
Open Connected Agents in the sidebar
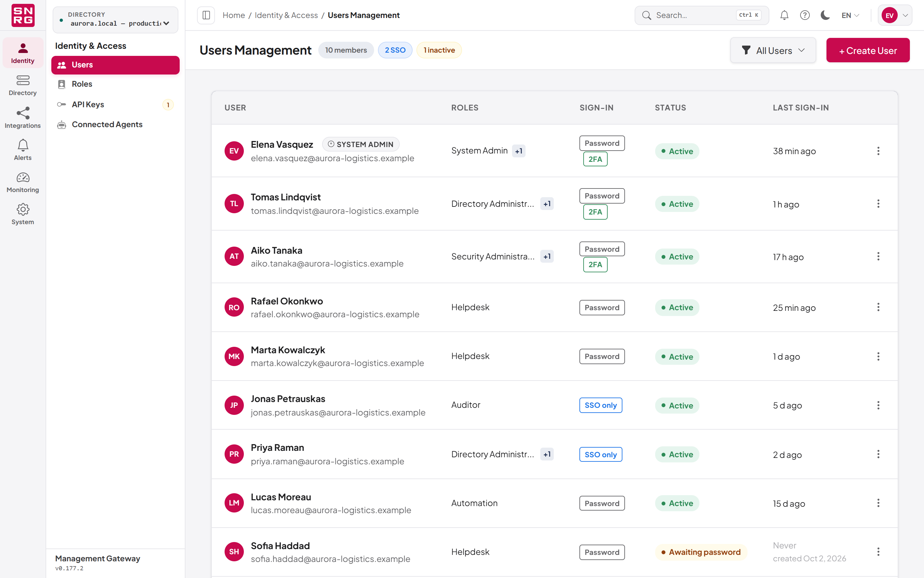(x=115, y=125)
